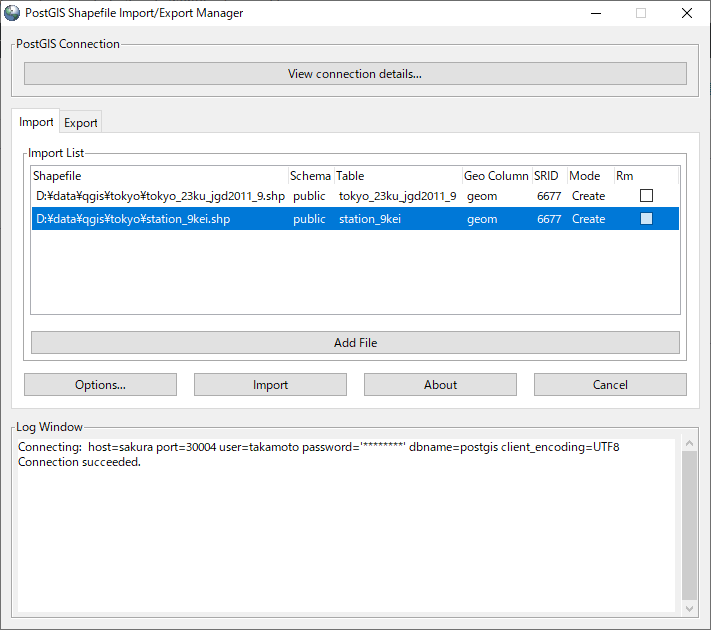Minimize the Import/Export Manager window
The width and height of the screenshot is (711, 630).
pos(596,13)
